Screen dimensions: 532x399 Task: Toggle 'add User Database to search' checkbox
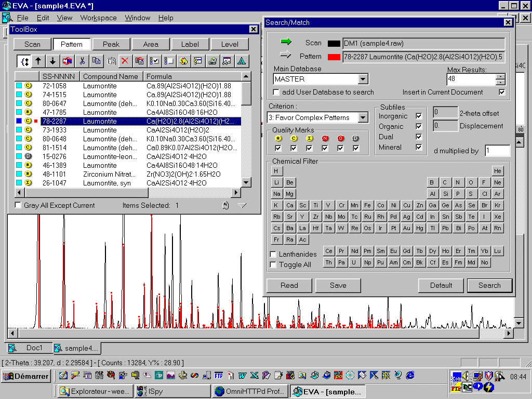pos(276,92)
